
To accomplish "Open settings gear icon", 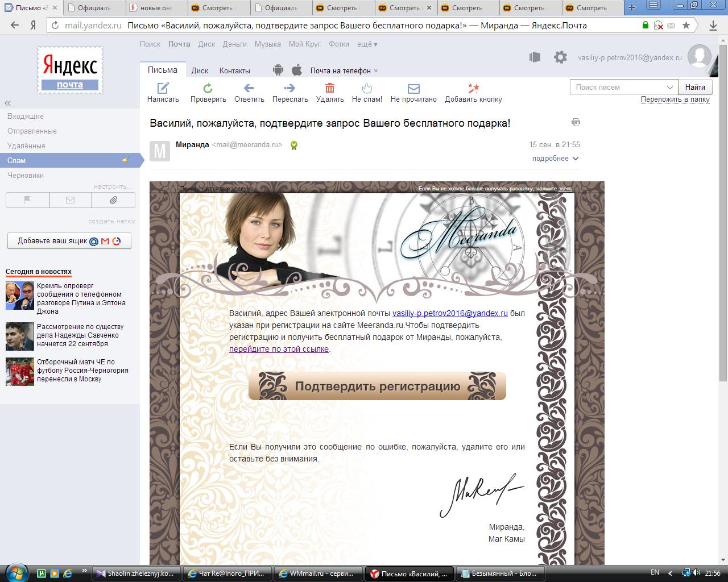I will coord(560,57).
